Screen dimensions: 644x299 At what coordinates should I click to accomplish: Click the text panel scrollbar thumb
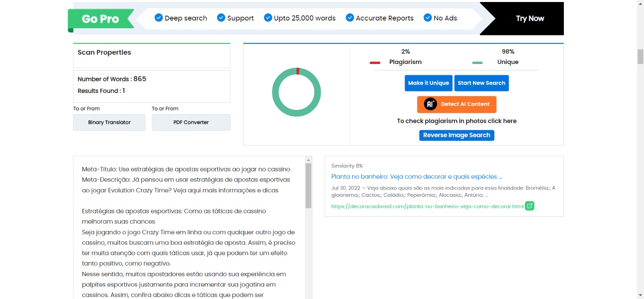pyautogui.click(x=308, y=186)
